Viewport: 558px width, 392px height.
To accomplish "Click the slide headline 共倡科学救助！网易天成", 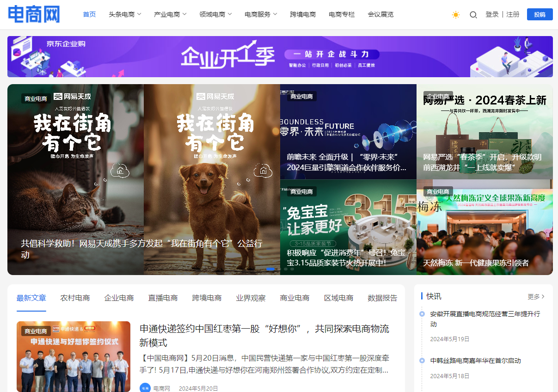I will pos(142,249).
